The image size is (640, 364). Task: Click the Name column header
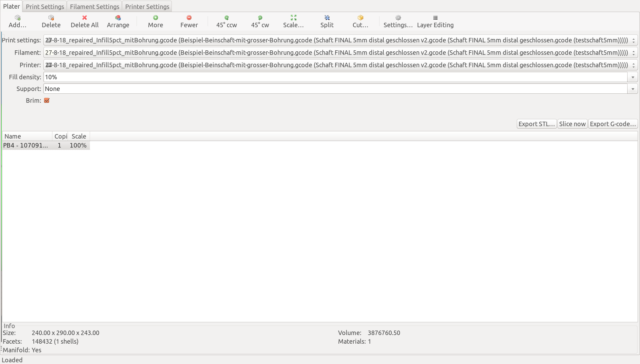(27, 136)
